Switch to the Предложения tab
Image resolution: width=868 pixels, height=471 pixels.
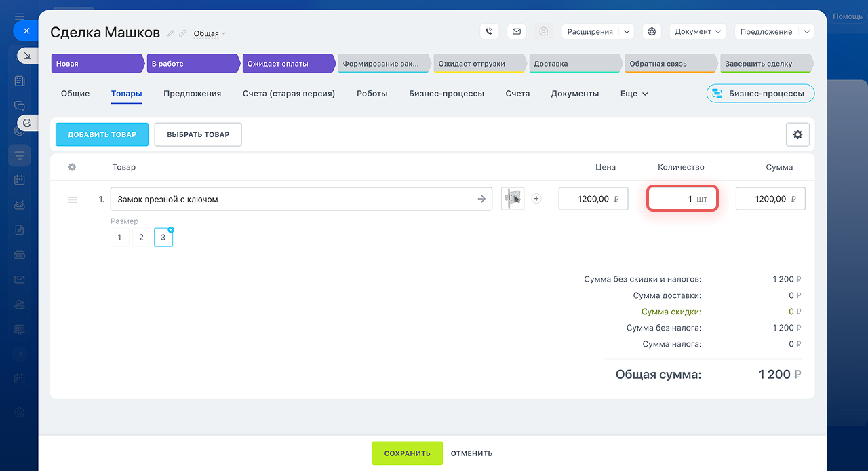coord(192,94)
